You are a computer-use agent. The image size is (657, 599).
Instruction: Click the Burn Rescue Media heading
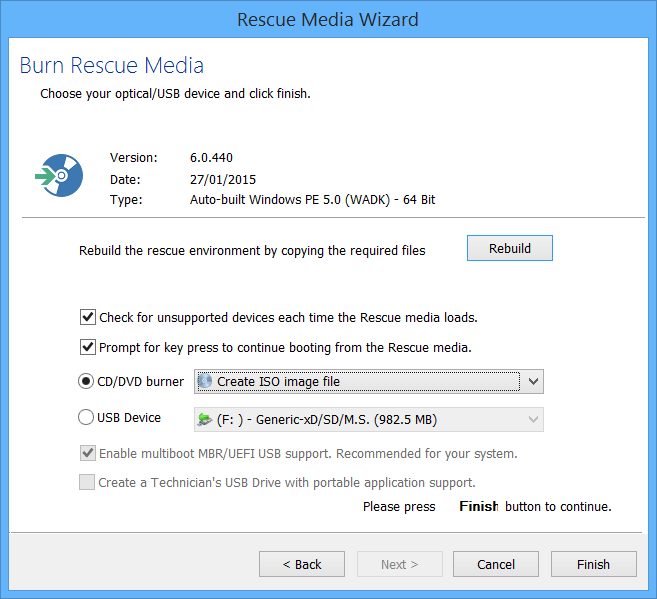112,66
